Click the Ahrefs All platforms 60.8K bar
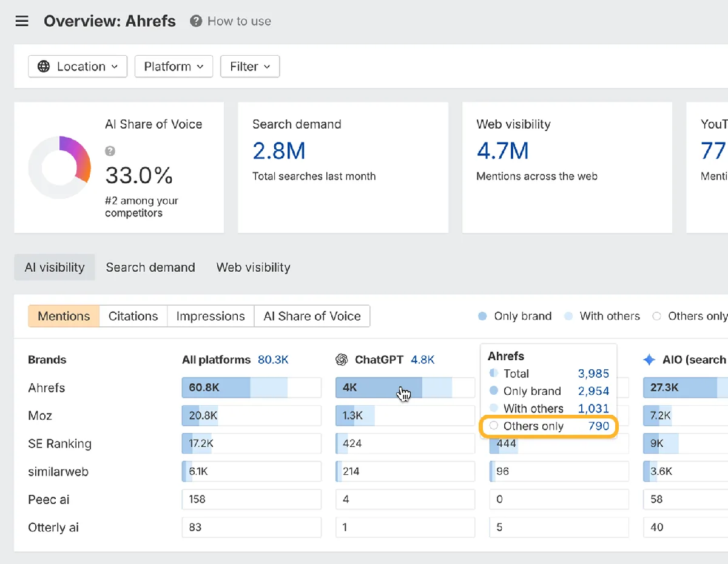Viewport: 728px width, 564px height. [252, 388]
